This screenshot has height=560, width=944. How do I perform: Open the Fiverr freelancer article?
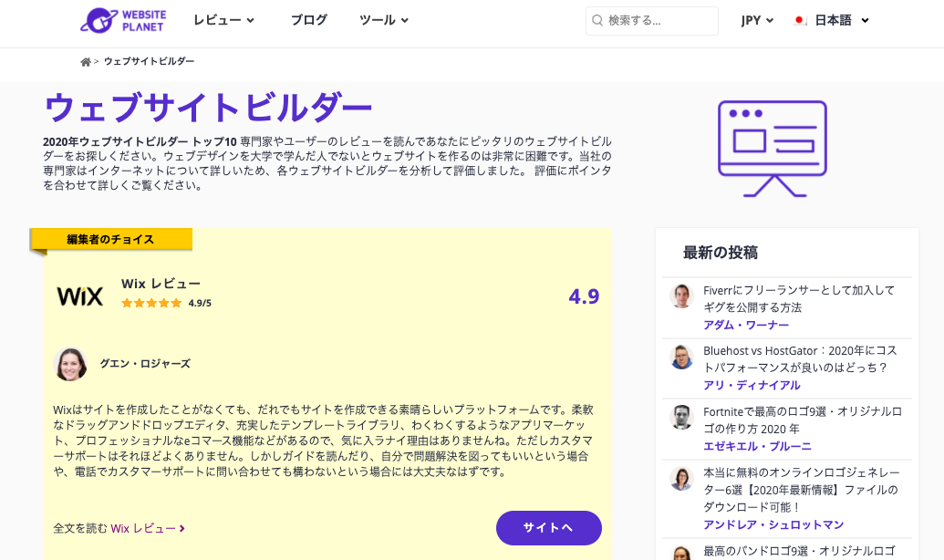(799, 298)
